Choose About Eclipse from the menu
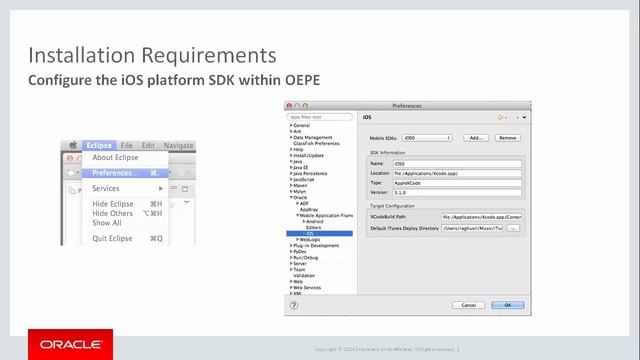This screenshot has width=640, height=360. pos(115,157)
